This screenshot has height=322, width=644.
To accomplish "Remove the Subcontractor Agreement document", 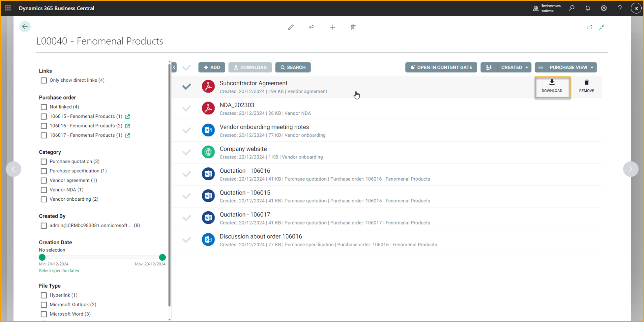I will tap(586, 86).
